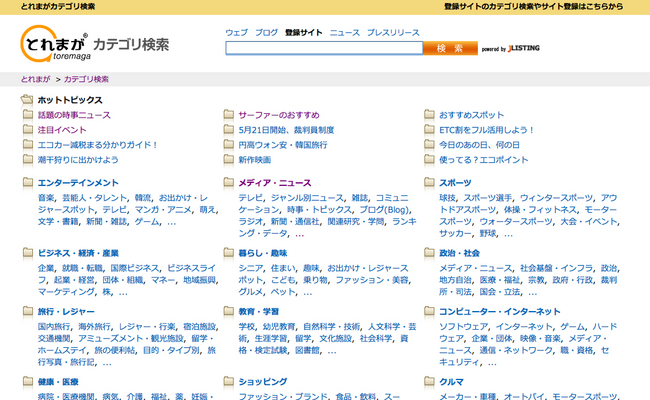650x400 pixels.
Task: Open the 話題の時事ニュース topic link
Action: (x=74, y=115)
